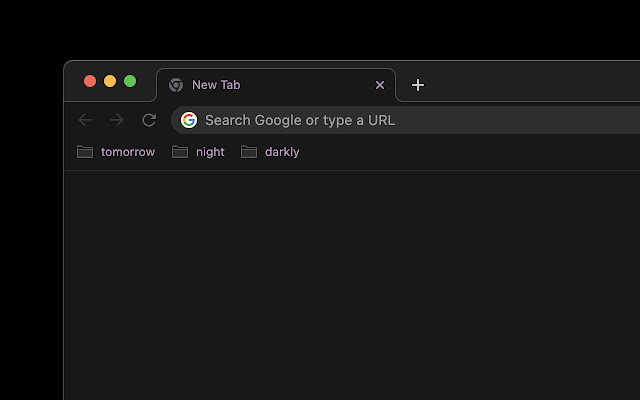The image size is (640, 400).
Task: Expand the darkly bookmark folder label
Action: (282, 152)
